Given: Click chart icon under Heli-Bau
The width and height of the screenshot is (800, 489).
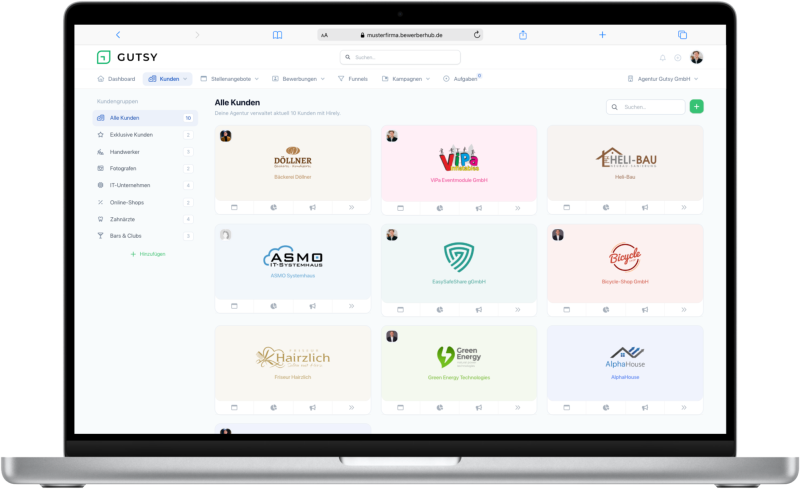Looking at the screenshot, I should pyautogui.click(x=606, y=207).
